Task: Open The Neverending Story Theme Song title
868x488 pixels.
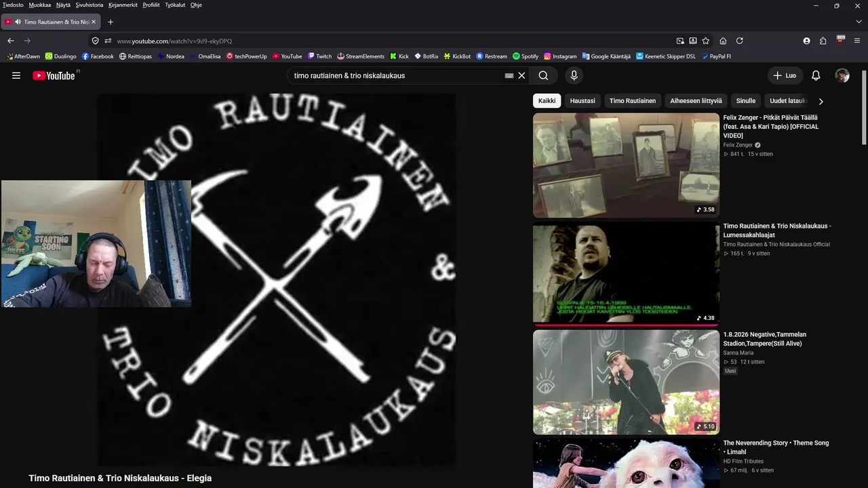Action: pos(776,447)
